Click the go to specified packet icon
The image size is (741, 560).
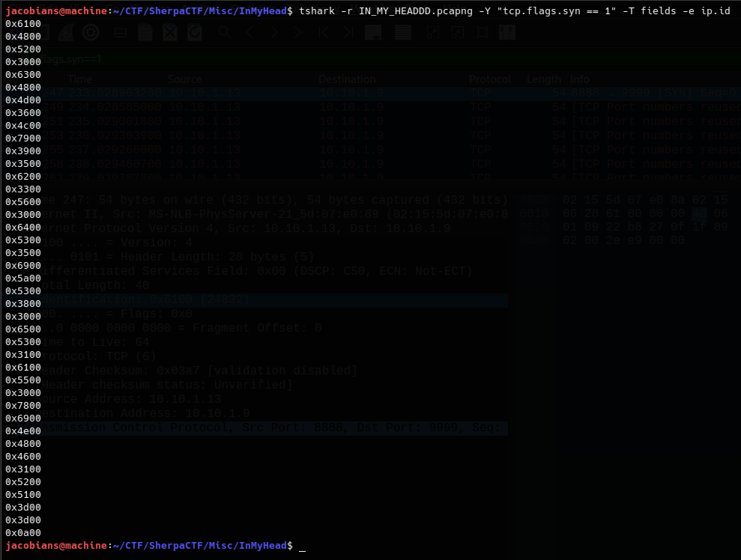tap(299, 32)
